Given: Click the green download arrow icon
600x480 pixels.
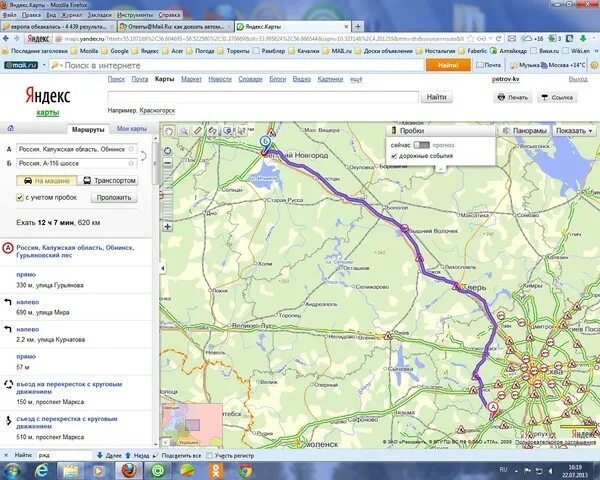Looking at the screenshot, I should pyautogui.click(x=583, y=39).
